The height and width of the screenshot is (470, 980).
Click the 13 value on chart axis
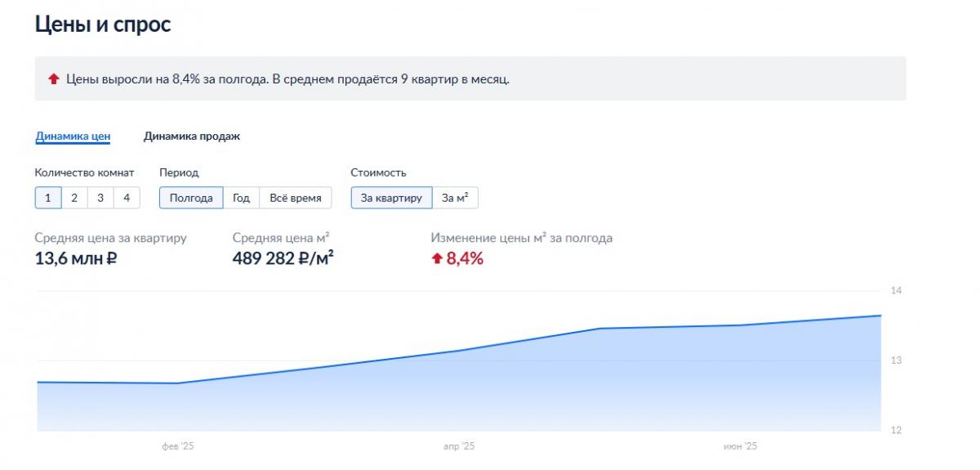coord(896,360)
